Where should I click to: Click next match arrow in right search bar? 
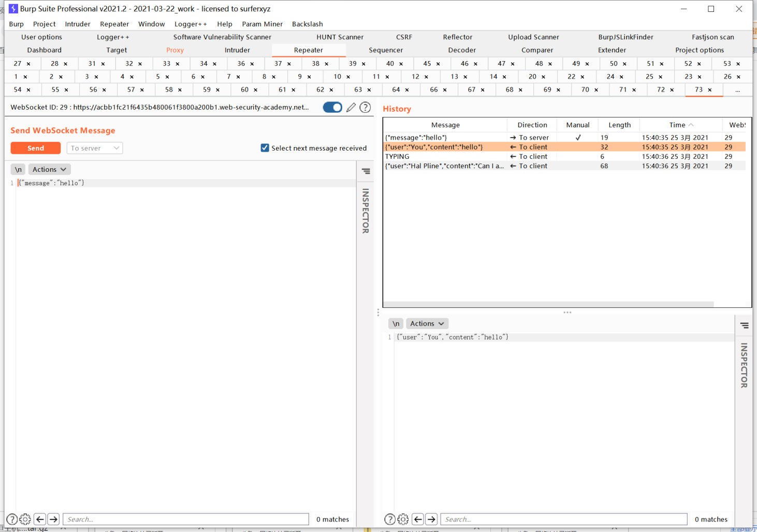coord(431,519)
